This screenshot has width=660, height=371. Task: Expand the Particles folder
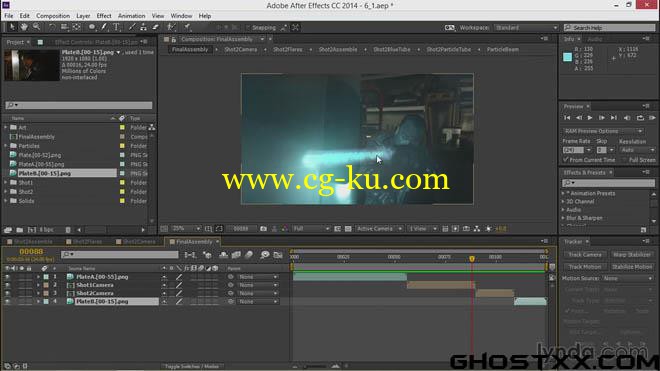pyautogui.click(x=5, y=146)
